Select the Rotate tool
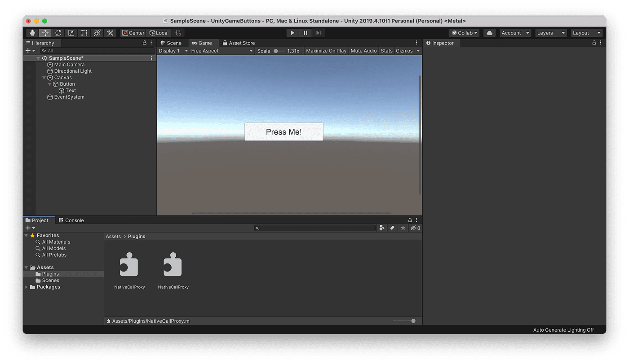The width and height of the screenshot is (629, 364). point(58,33)
